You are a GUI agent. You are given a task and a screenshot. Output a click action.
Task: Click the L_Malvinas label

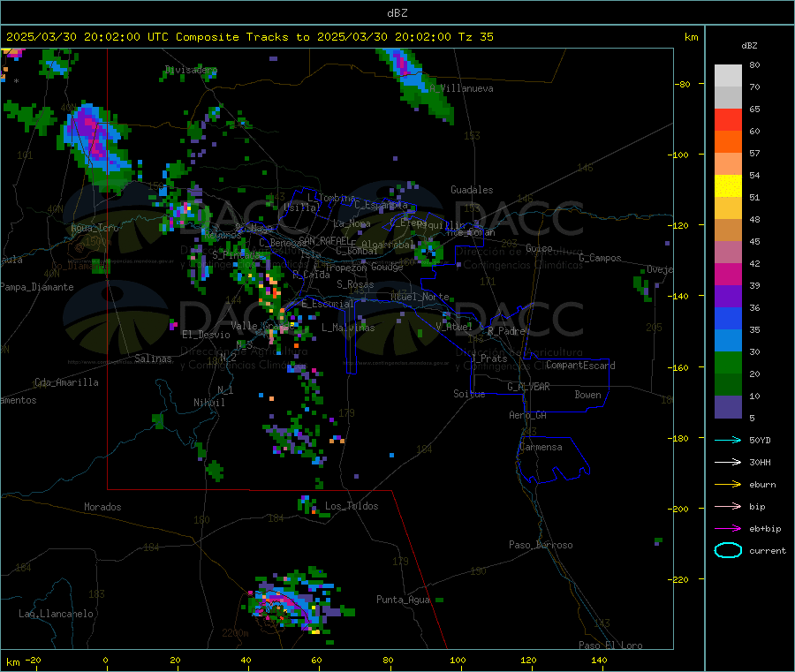348,328
